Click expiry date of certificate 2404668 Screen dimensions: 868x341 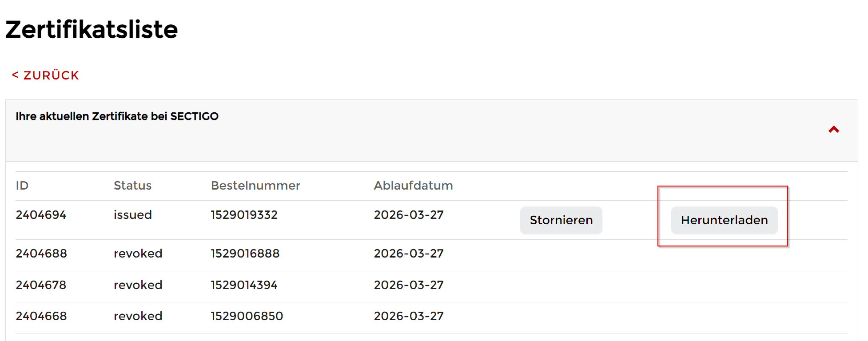point(409,316)
